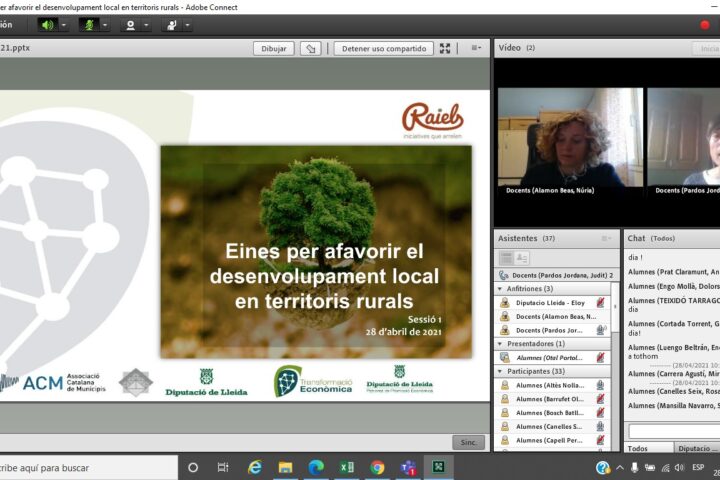Open Cortana circle icon on taskbar
720x480 pixels.
point(193,468)
